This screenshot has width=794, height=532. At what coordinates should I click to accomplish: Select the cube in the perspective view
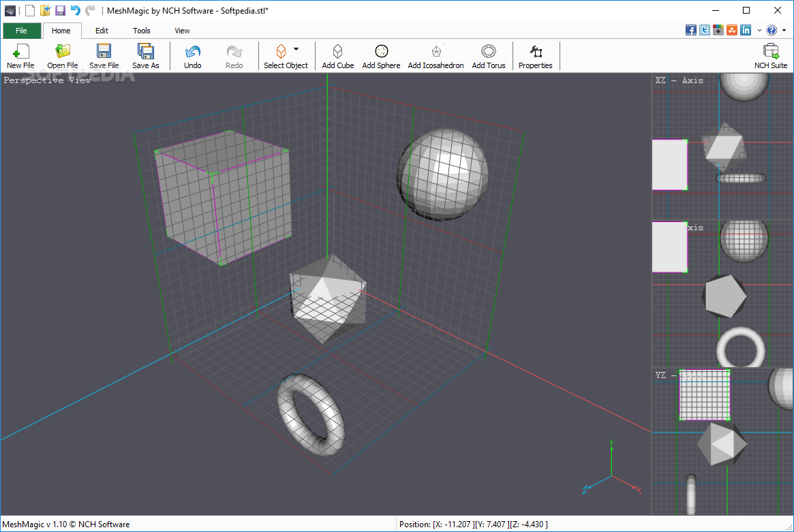pyautogui.click(x=223, y=198)
